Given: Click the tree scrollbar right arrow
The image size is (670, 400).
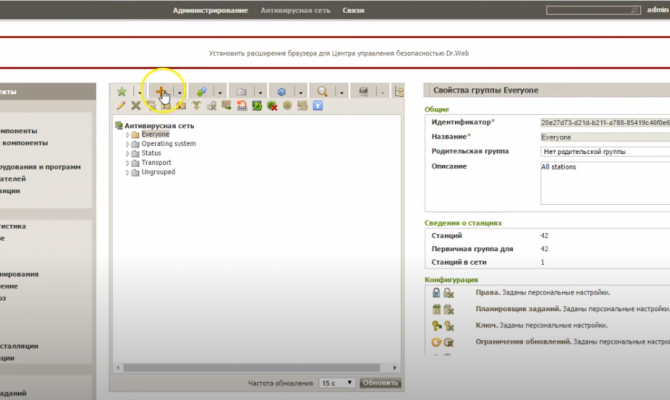Looking at the screenshot, I should coord(394,368).
